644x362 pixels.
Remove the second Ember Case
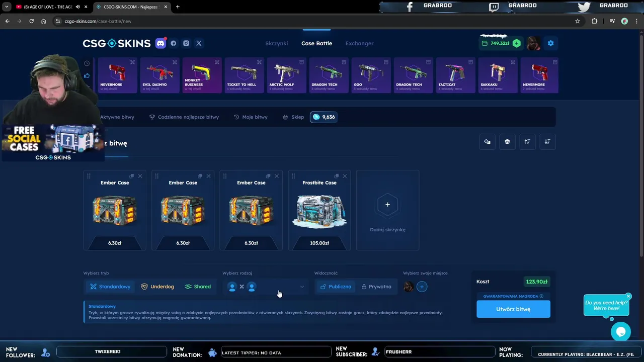click(x=208, y=176)
